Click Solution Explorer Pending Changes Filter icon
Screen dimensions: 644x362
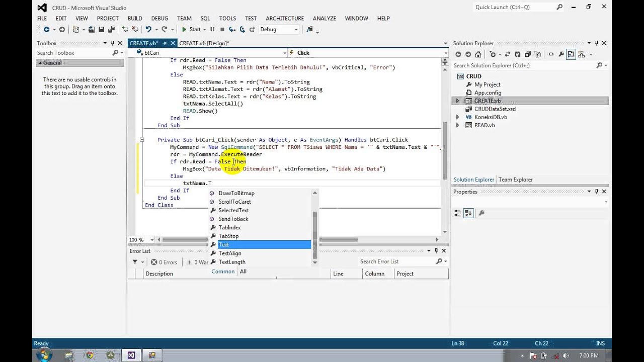point(493,54)
